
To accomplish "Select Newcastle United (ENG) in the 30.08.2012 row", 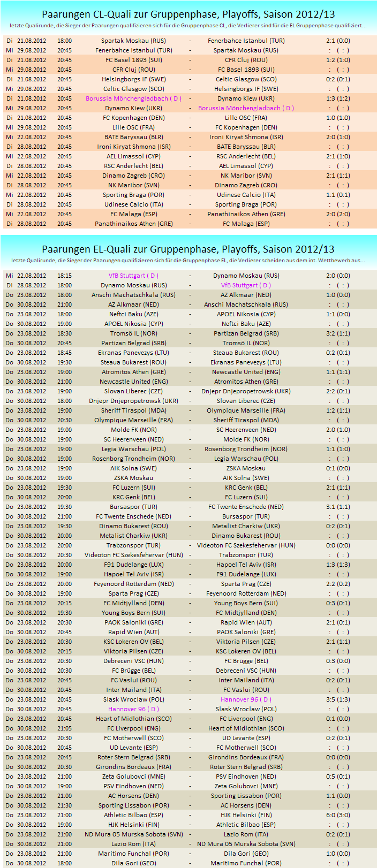I will [133, 382].
